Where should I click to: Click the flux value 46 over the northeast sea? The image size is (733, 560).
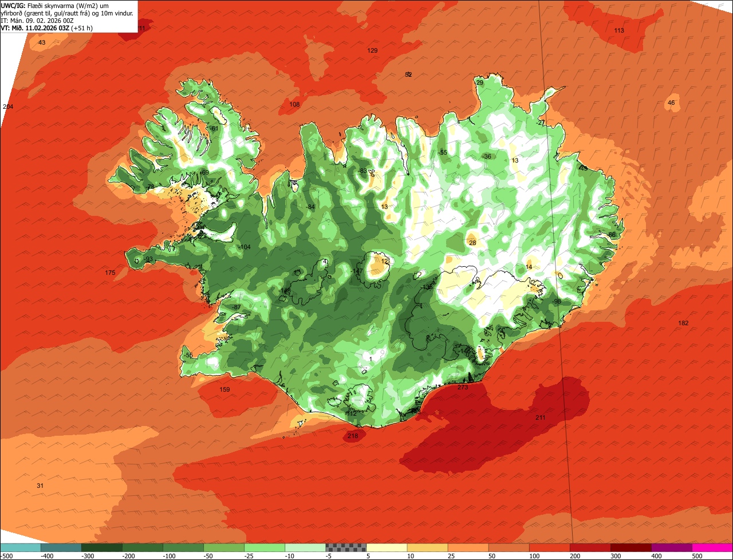click(x=671, y=102)
